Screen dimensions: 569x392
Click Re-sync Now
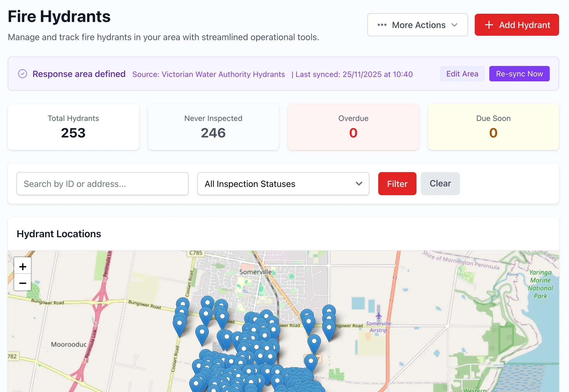pos(519,74)
